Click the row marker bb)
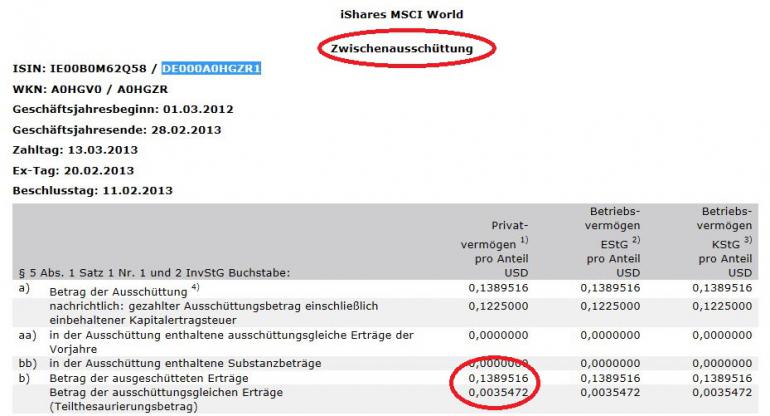This screenshot has width=770, height=416. pyautogui.click(x=28, y=363)
